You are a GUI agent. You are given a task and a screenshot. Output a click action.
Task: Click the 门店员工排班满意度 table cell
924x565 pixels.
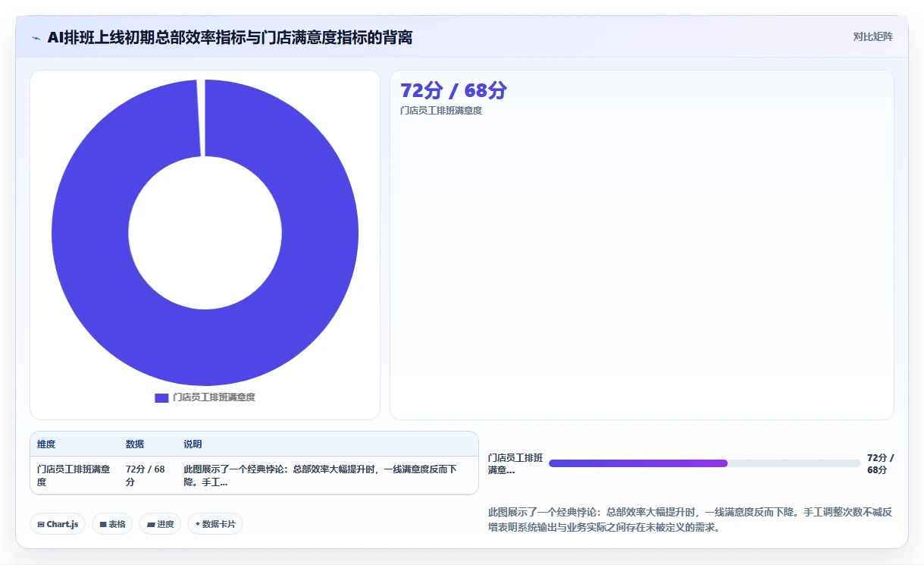[x=74, y=476]
